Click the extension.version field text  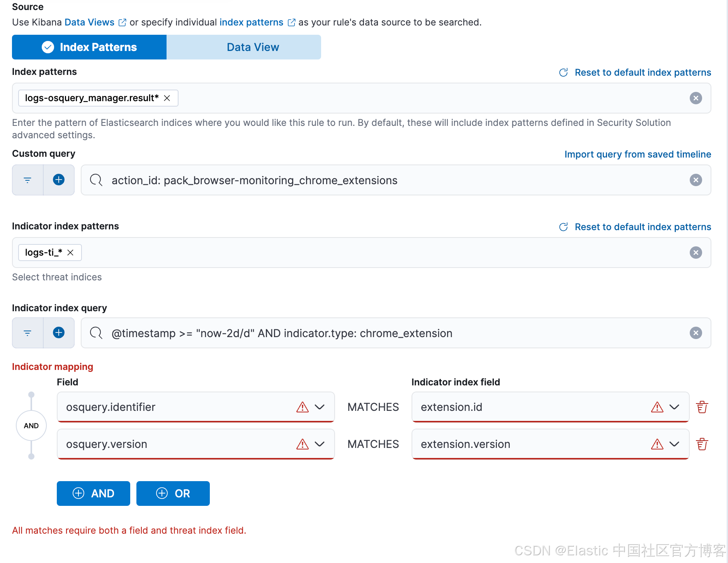tap(465, 444)
